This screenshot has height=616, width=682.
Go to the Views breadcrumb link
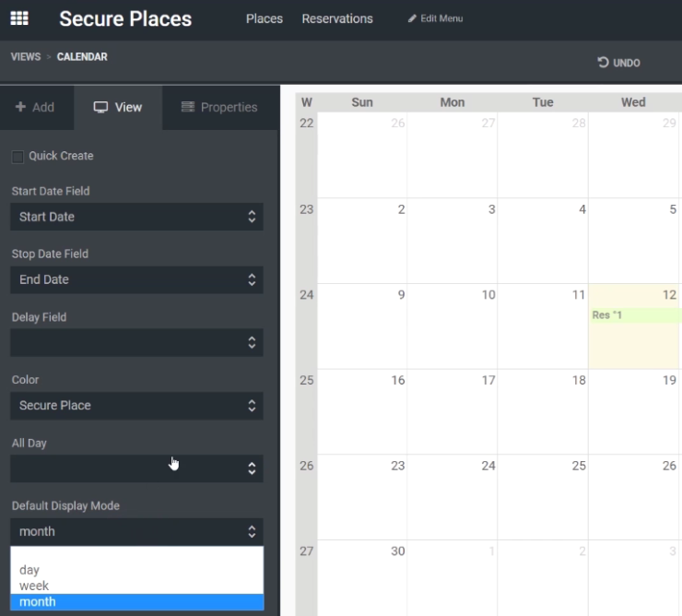click(x=26, y=57)
